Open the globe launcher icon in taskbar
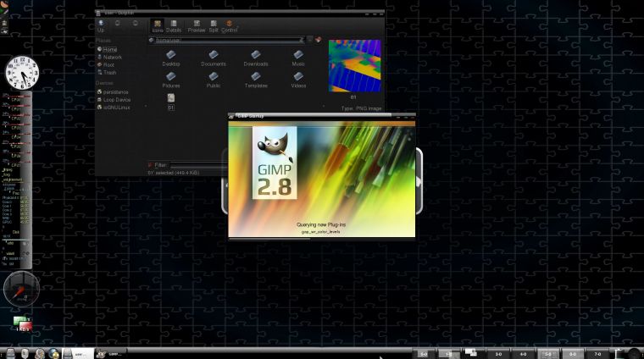The image size is (644, 359). (53, 353)
